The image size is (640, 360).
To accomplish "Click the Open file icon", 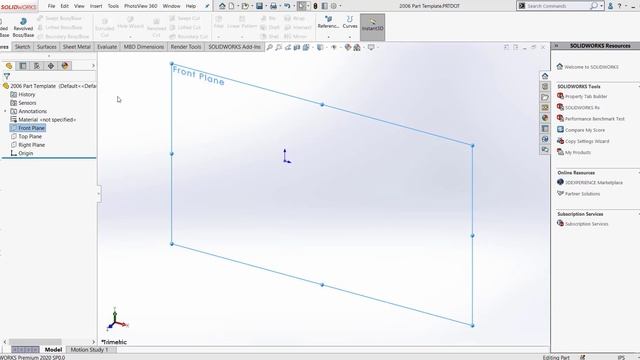I will [x=245, y=6].
